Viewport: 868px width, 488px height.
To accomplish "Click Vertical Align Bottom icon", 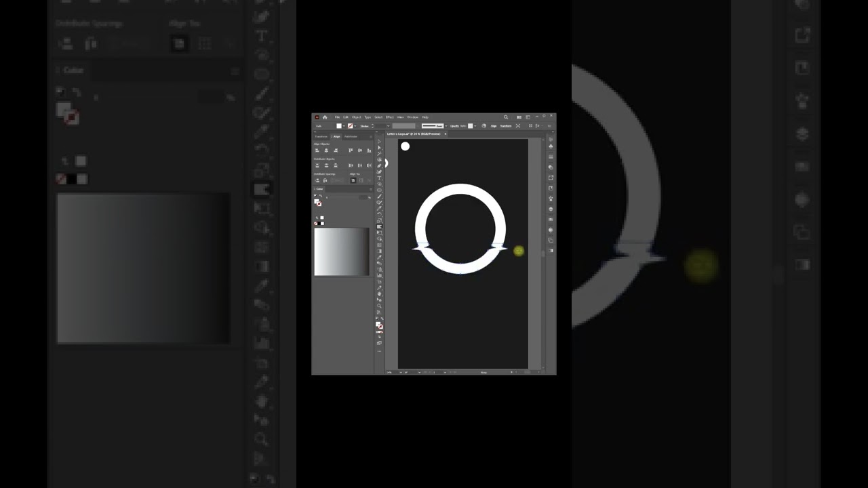I will tap(369, 150).
